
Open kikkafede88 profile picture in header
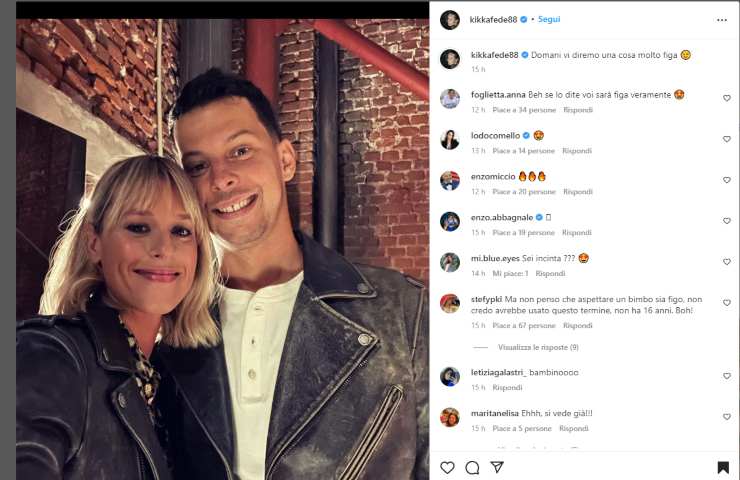click(450, 19)
